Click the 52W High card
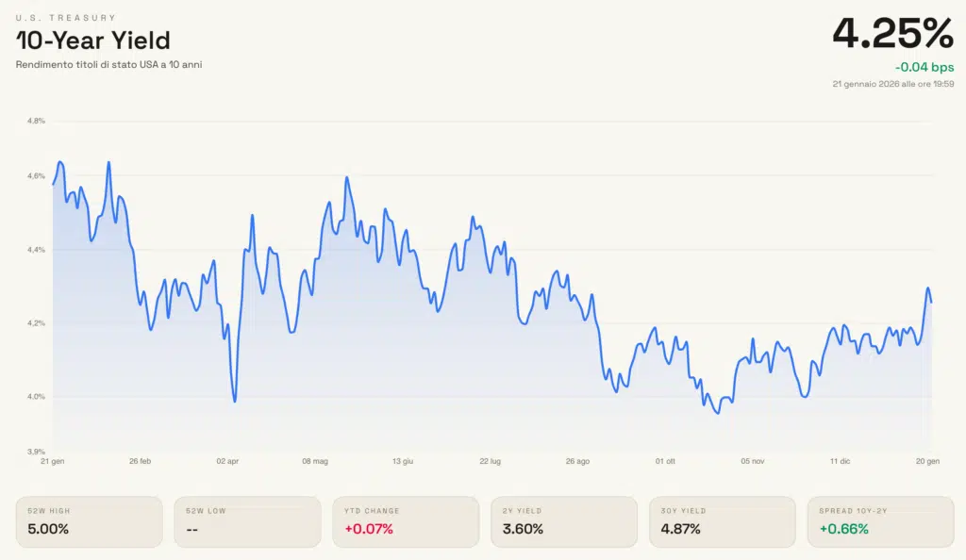Image resolution: width=966 pixels, height=560 pixels. pos(87,521)
